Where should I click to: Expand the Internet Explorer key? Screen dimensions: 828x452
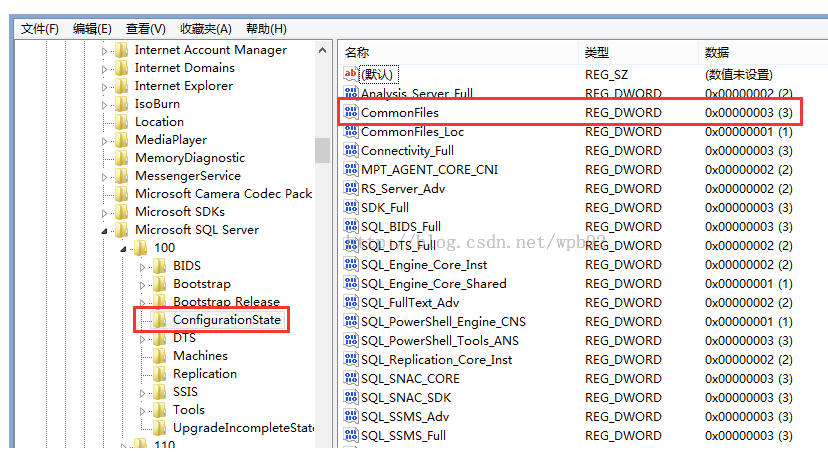point(104,87)
